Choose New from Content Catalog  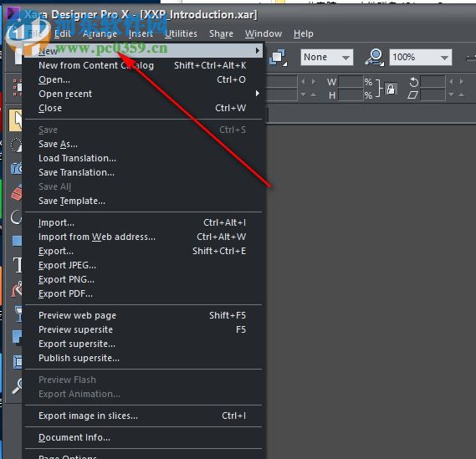143,65
